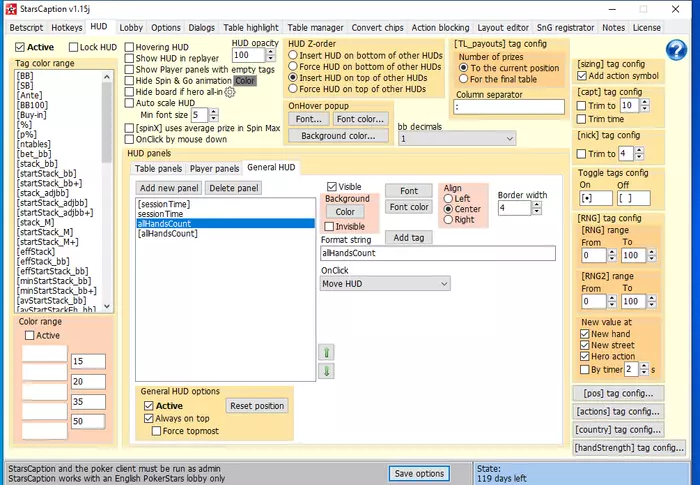Screen dimensions: 700x485
Task: Click the Toggle tags On input field
Action: click(x=596, y=198)
